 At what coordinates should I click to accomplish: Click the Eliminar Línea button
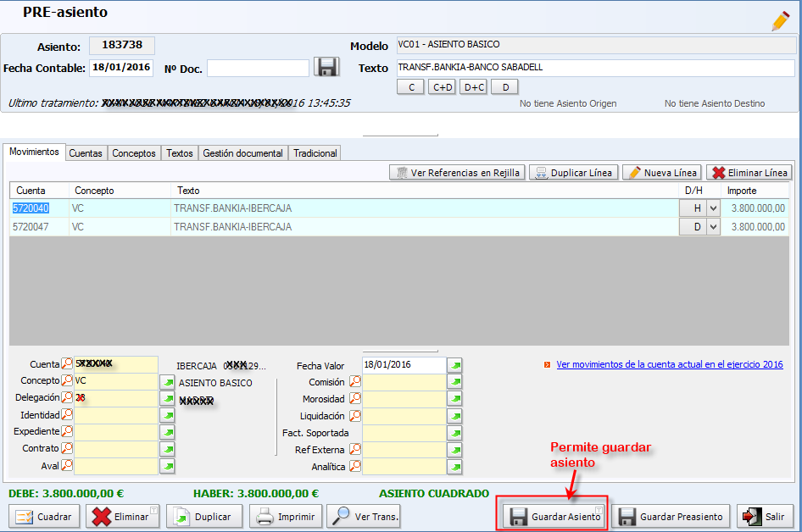click(x=749, y=173)
